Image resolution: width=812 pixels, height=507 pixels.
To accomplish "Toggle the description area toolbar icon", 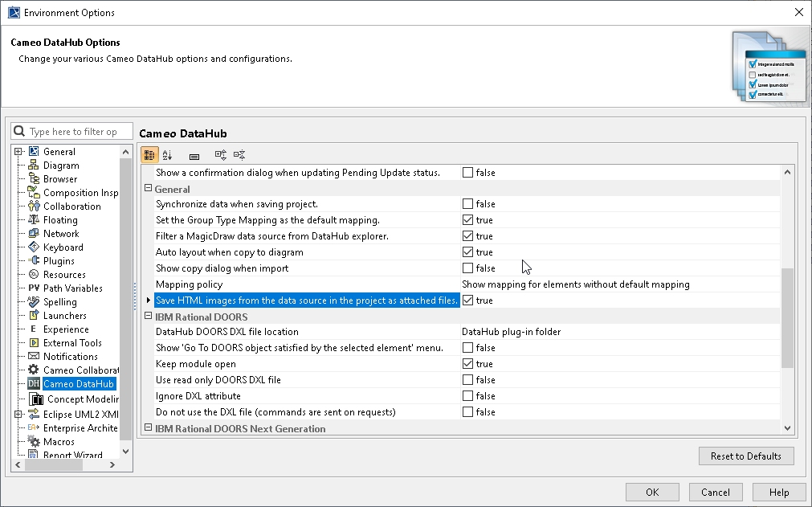I will click(x=194, y=155).
